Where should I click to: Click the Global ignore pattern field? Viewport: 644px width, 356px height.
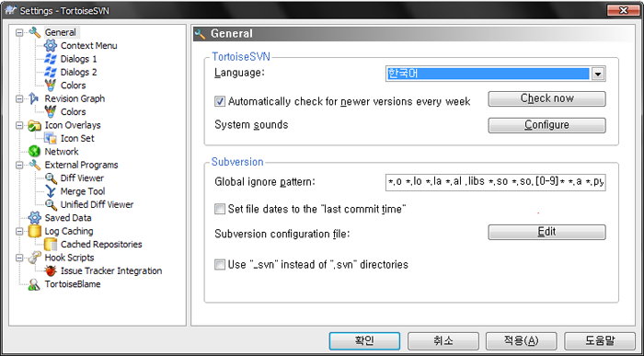(x=495, y=182)
